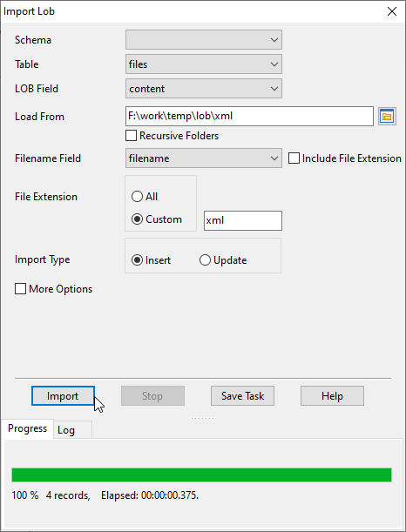Click the Import button
Viewport: 406px width, 532px height.
(63, 396)
